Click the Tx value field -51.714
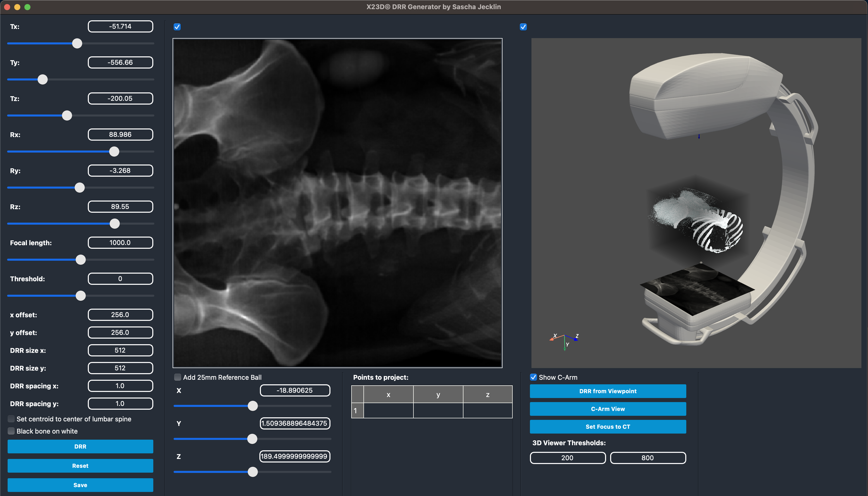This screenshot has height=496, width=868. coord(120,26)
